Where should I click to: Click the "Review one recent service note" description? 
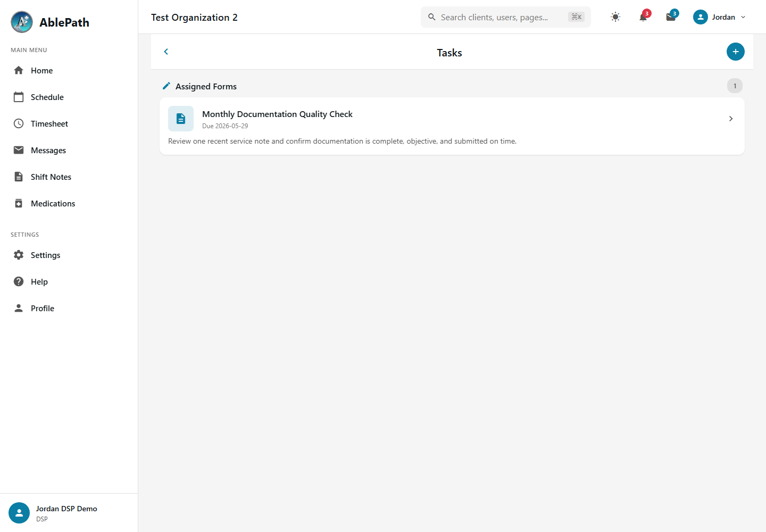(342, 141)
